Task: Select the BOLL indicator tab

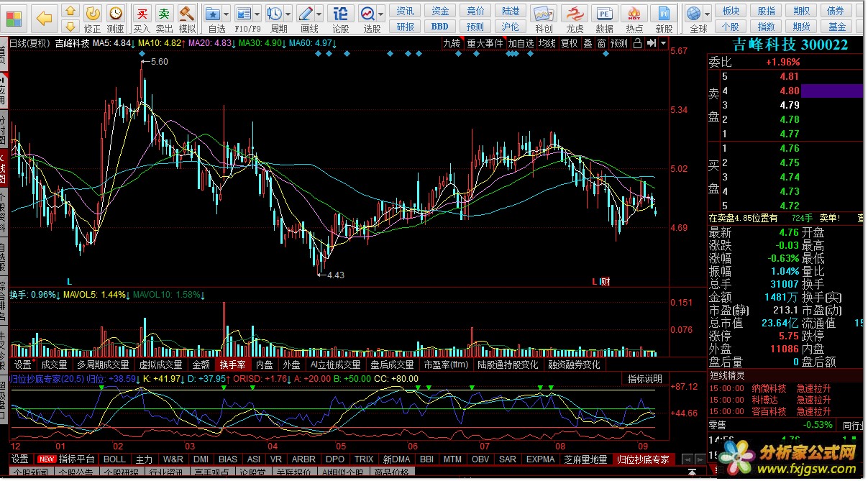Action: 114,459
